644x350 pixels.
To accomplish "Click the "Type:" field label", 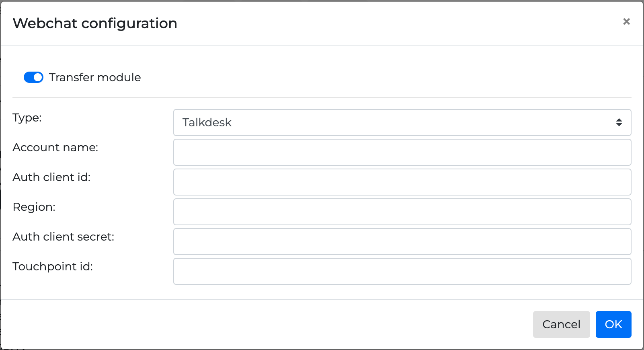I will coord(27,118).
